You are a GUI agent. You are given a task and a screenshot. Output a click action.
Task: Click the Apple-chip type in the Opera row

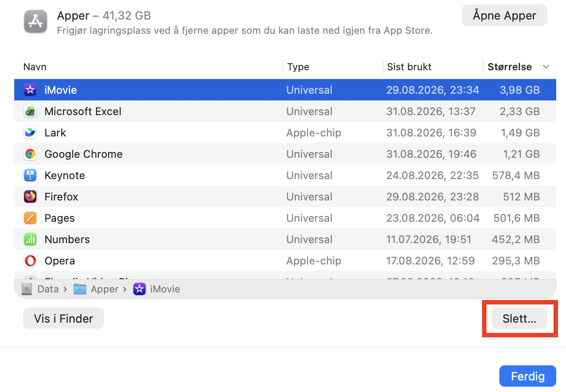(x=314, y=261)
